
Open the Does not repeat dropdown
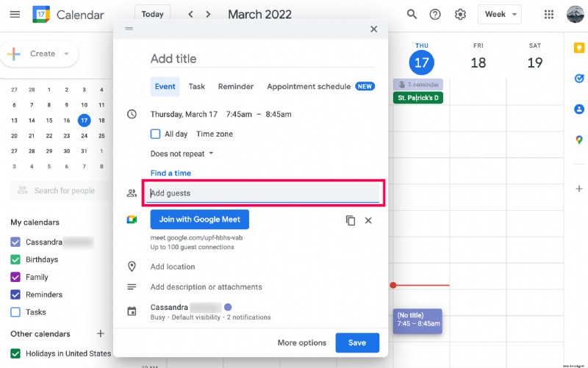(182, 154)
